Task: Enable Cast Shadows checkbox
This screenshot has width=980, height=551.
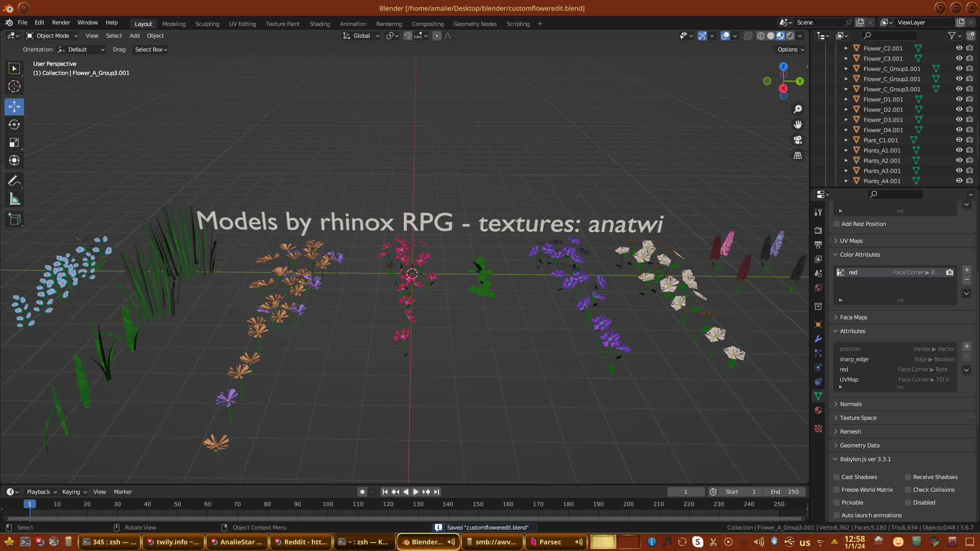Action: 837,477
